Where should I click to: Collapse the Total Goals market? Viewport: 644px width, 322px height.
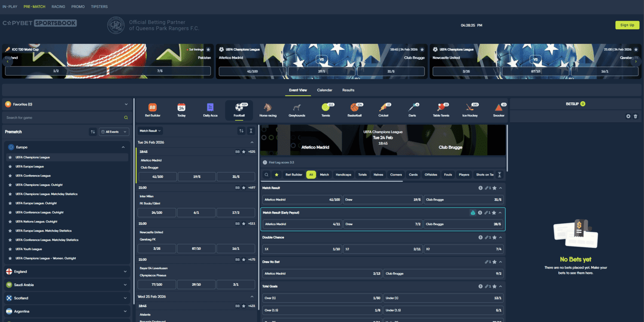(x=500, y=286)
